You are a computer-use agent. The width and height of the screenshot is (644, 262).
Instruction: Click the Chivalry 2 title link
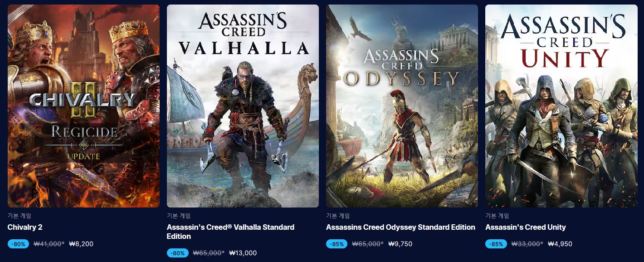(x=25, y=227)
